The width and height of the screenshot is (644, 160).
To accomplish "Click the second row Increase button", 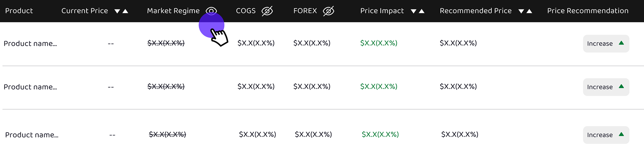I will point(606,87).
